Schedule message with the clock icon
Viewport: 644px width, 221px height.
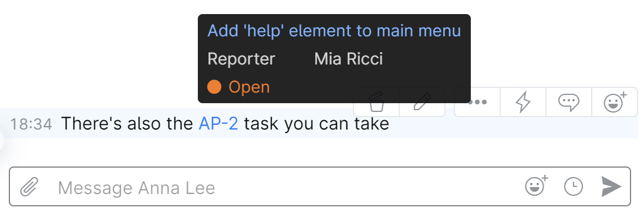574,187
